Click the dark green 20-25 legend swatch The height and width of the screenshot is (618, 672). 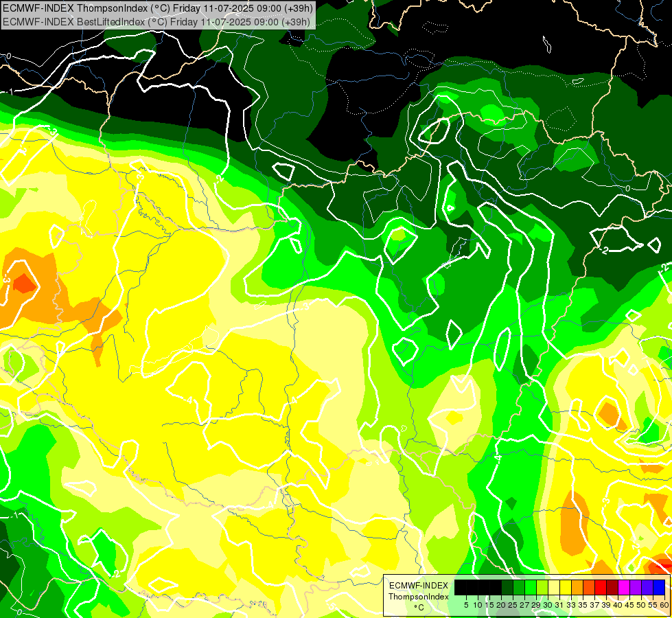507,588
